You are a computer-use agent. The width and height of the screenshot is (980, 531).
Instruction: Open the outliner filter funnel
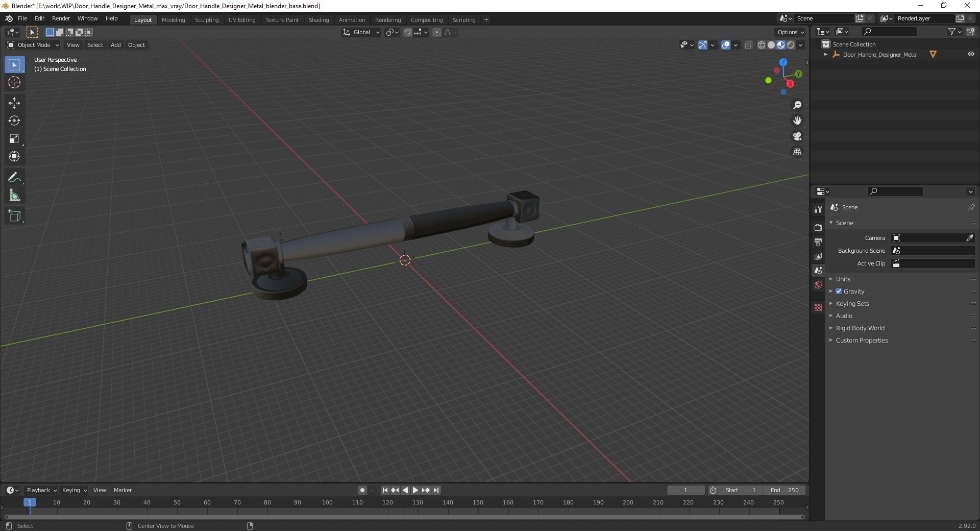coord(954,32)
